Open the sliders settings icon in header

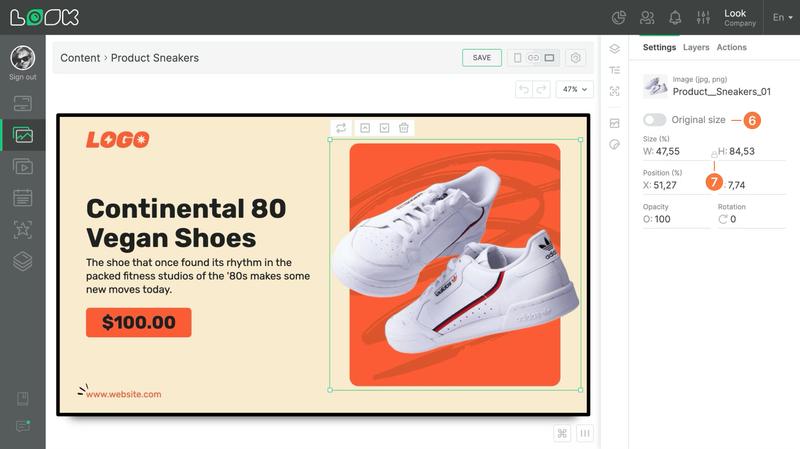(703, 18)
